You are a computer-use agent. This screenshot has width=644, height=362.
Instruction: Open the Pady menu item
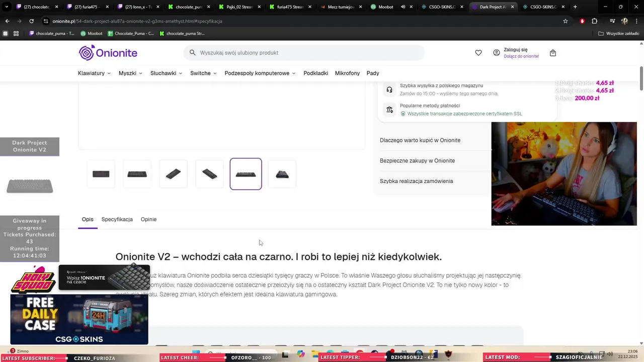point(373,73)
